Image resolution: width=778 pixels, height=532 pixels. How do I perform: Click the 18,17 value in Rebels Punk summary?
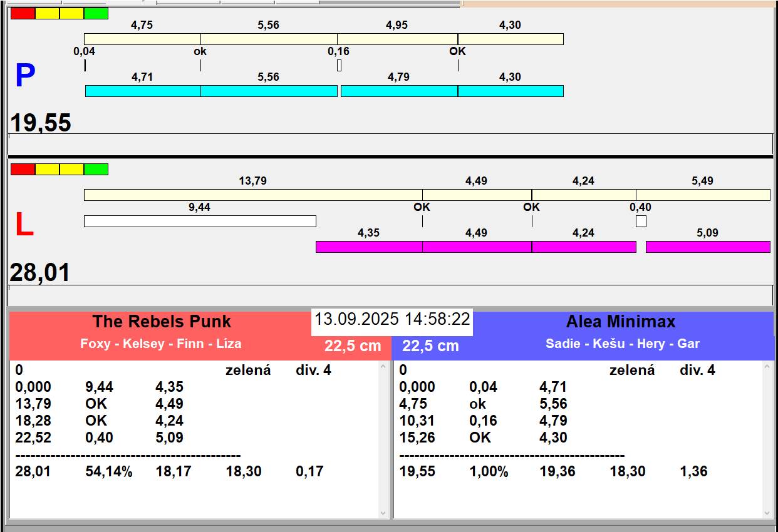pos(174,472)
